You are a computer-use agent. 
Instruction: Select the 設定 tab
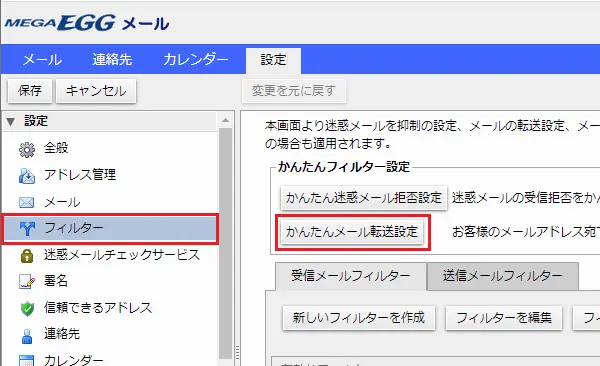(273, 60)
